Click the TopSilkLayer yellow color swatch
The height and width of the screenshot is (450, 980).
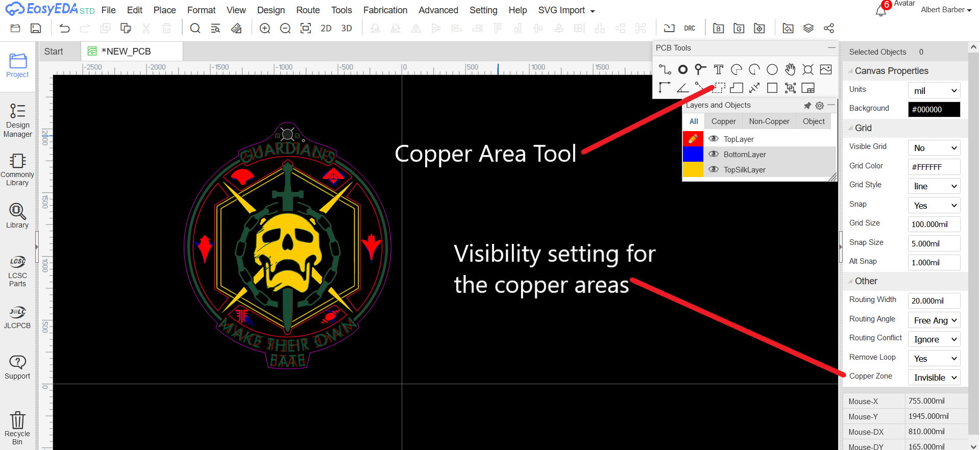(x=693, y=169)
